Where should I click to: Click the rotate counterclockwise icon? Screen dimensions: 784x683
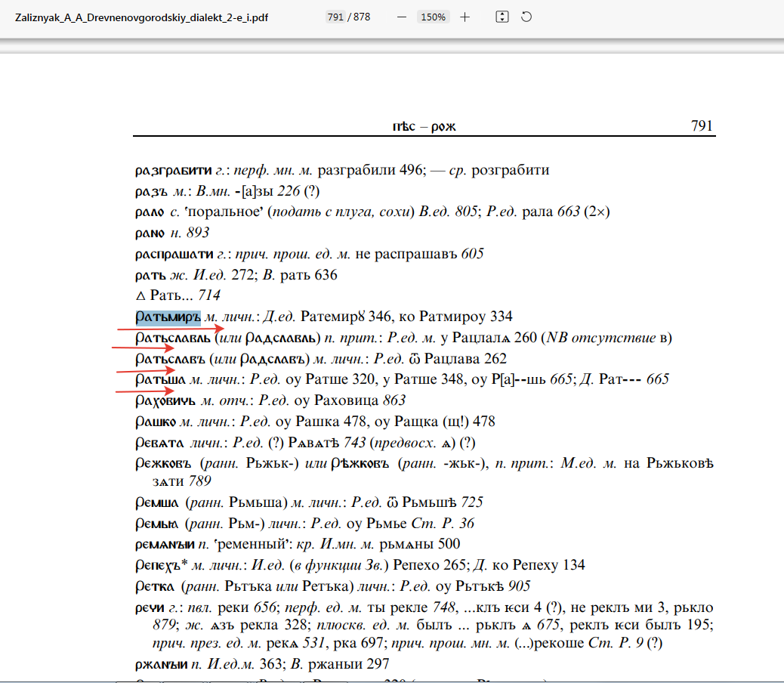point(526,17)
